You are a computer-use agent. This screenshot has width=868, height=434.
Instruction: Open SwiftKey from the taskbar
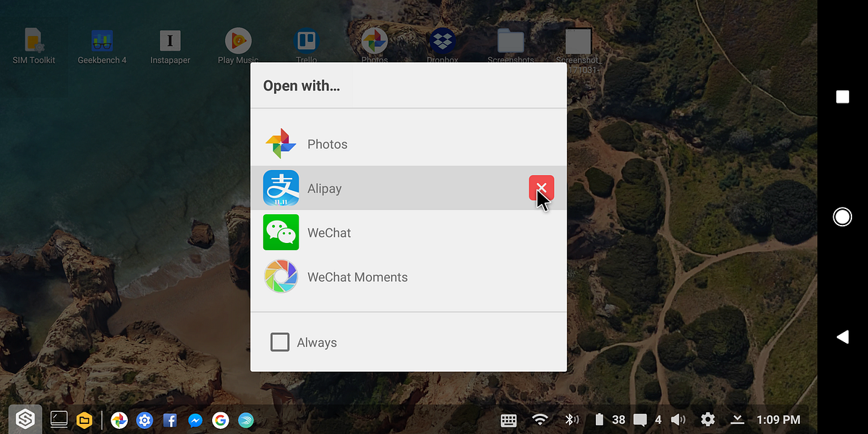click(x=246, y=420)
